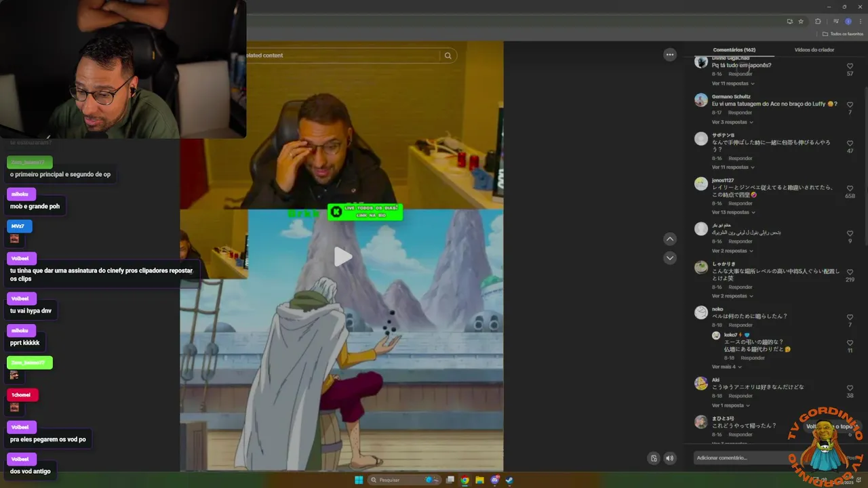Open しゃかりき's profile avatar
Screen dimensions: 868x488
click(701, 268)
